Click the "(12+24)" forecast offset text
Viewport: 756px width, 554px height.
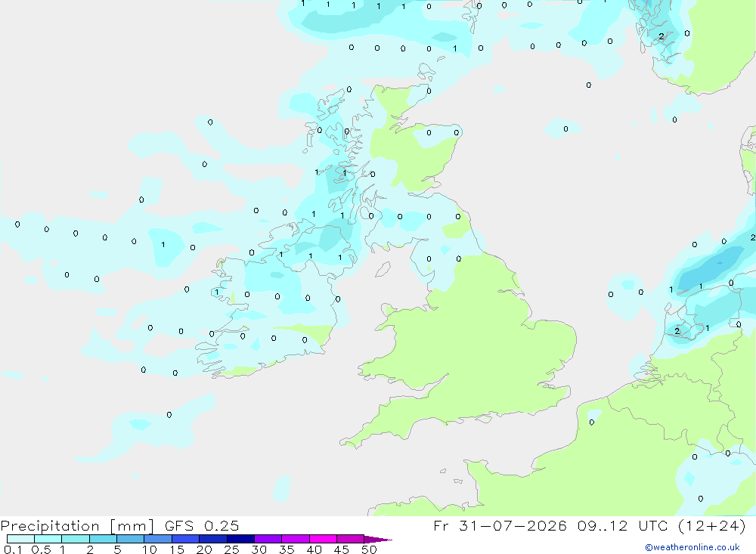click(x=711, y=525)
